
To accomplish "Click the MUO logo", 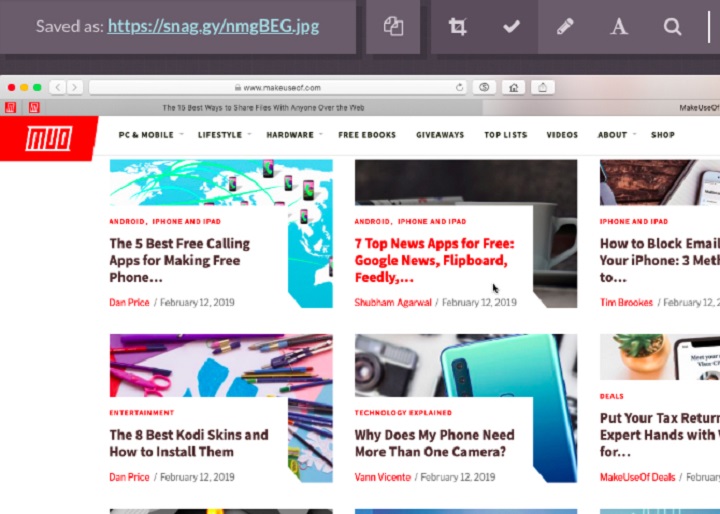I will pyautogui.click(x=47, y=137).
